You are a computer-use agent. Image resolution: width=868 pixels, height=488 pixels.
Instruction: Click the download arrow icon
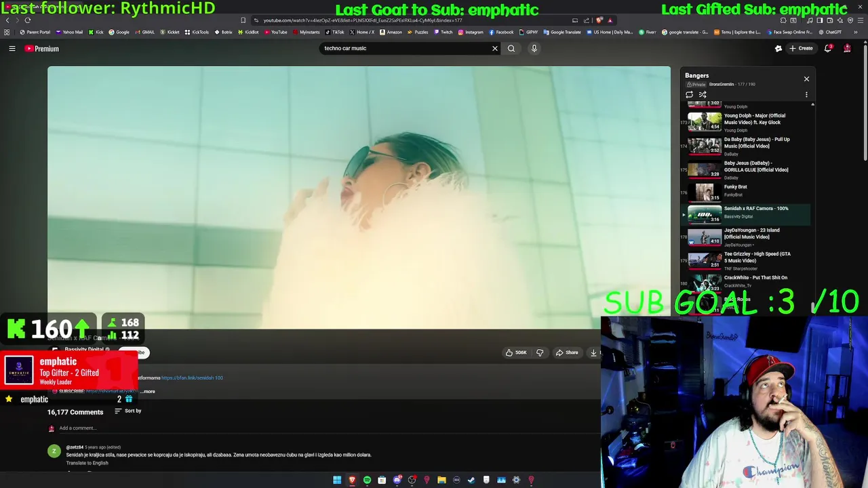[593, 352]
